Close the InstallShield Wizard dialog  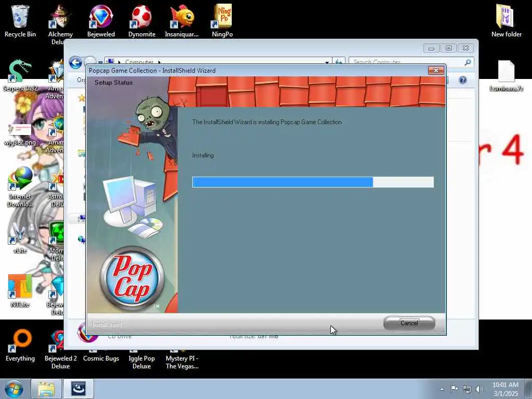436,70
